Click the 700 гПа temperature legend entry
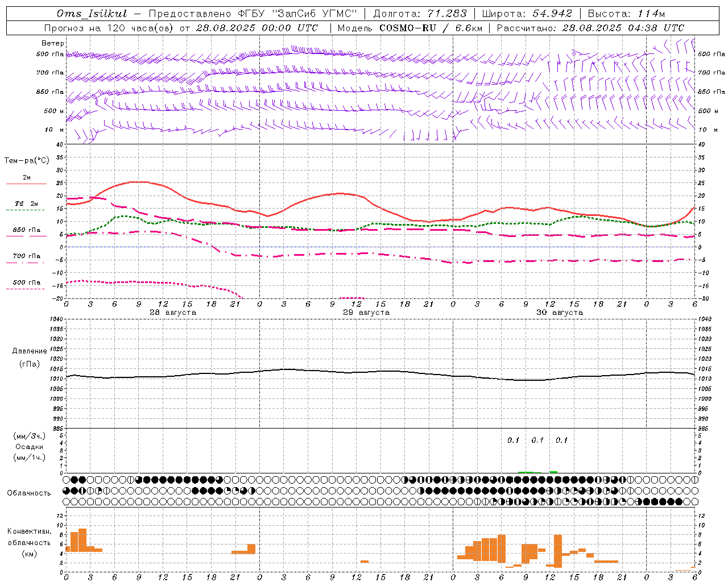The image size is (728, 582). pos(27,256)
